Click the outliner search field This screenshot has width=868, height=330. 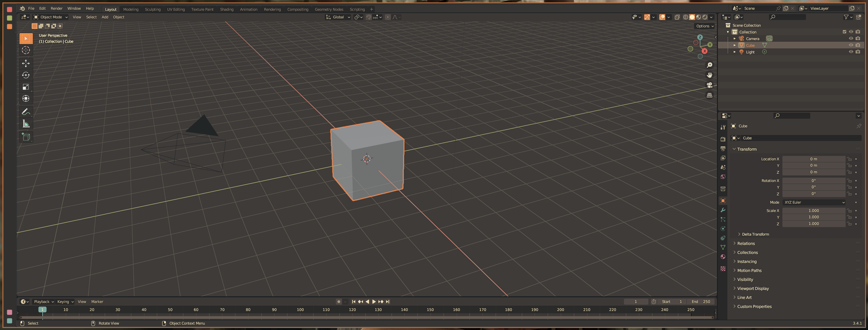pyautogui.click(x=788, y=17)
